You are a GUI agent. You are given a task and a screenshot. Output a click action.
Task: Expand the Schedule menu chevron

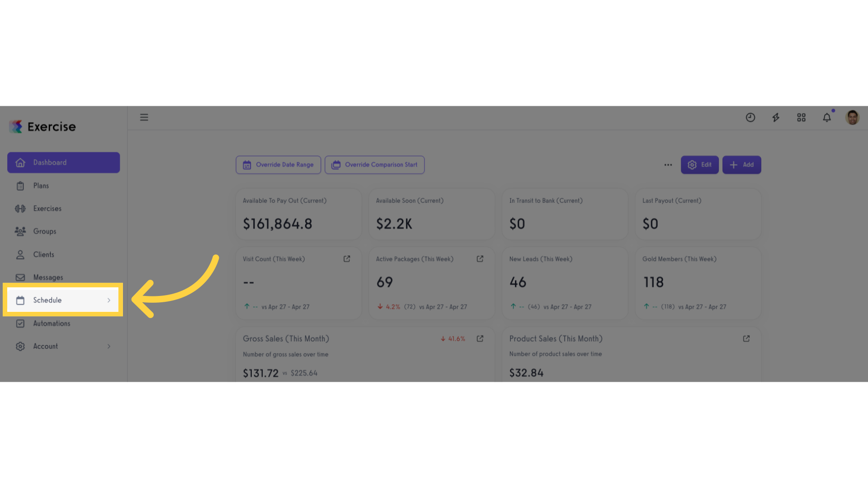109,300
